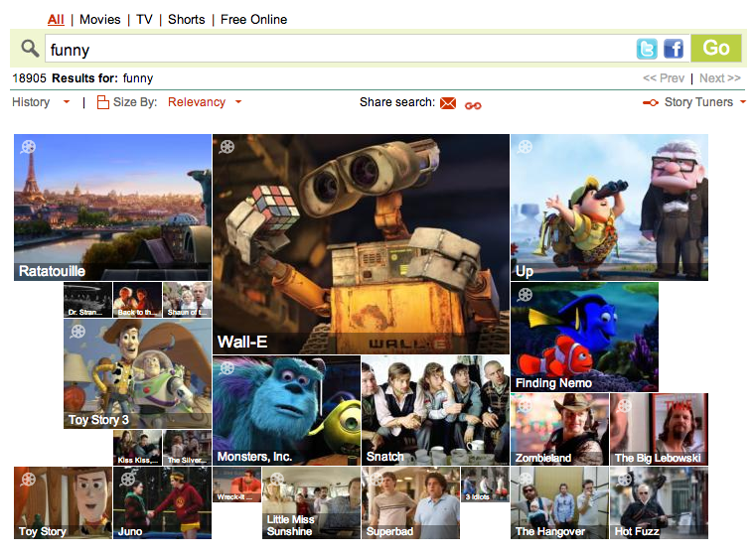
Task: Click film reel icon on Little Miss Sunshine
Action: point(276,480)
